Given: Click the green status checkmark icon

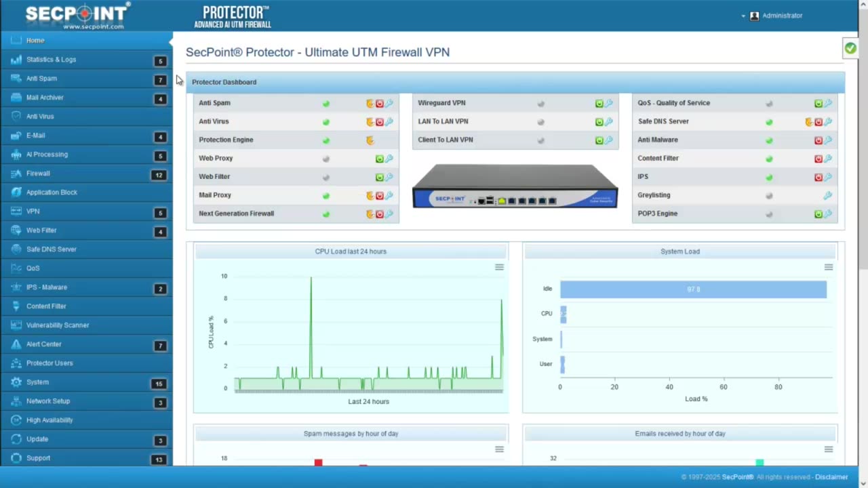Looking at the screenshot, I should (x=850, y=48).
